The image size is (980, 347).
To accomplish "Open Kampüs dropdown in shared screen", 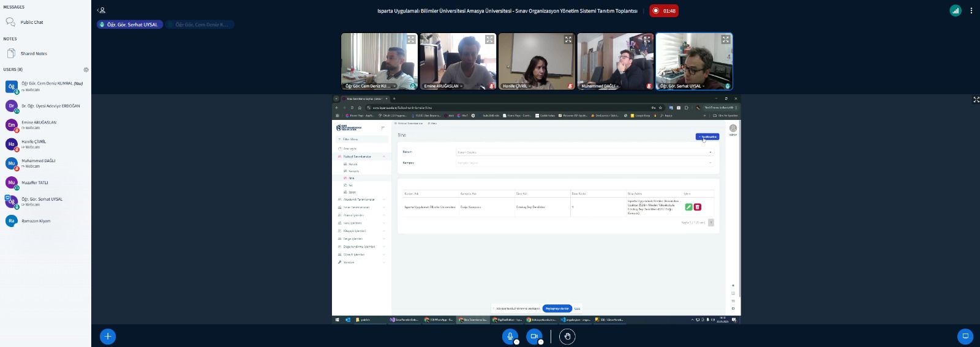I will coord(584,163).
